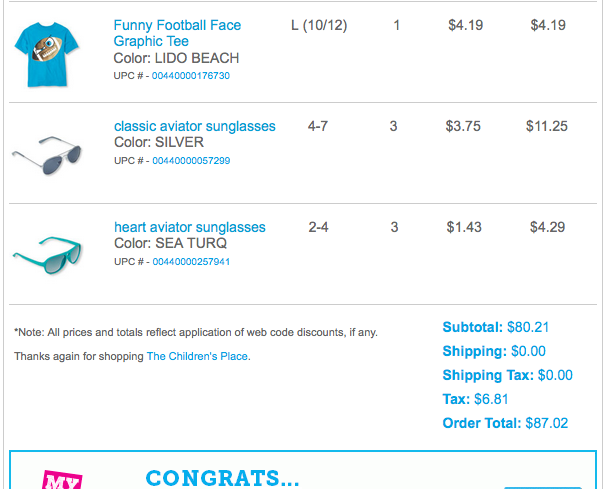This screenshot has width=603, height=489.
Task: Click the $11.25 sunglasses line total
Action: point(547,126)
